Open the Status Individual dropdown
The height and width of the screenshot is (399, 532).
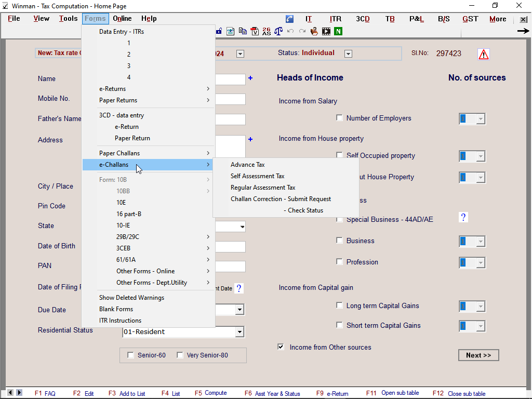pyautogui.click(x=348, y=54)
